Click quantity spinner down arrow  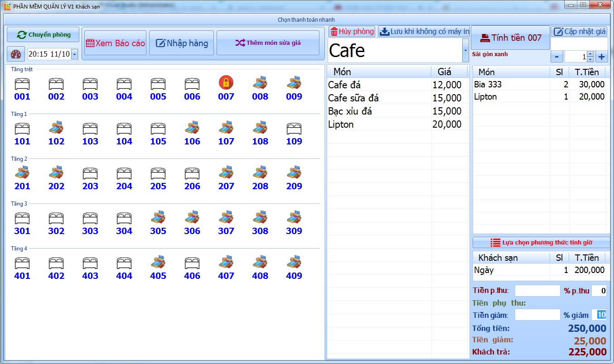coord(590,59)
